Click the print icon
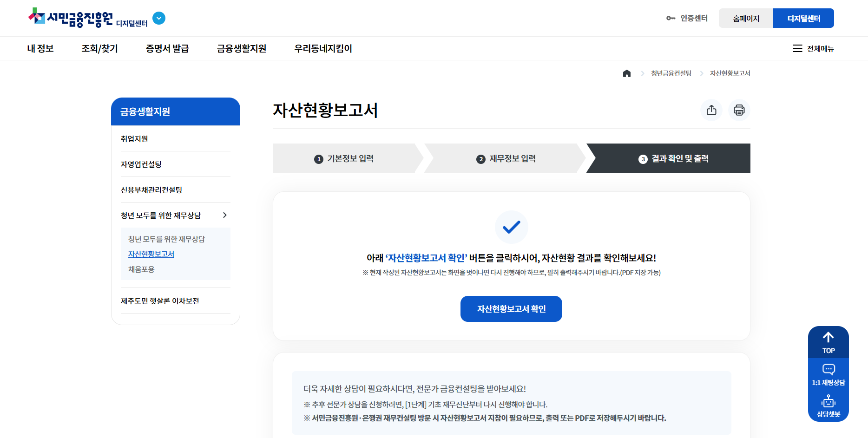Screen dimensions: 868x438 (x=739, y=110)
